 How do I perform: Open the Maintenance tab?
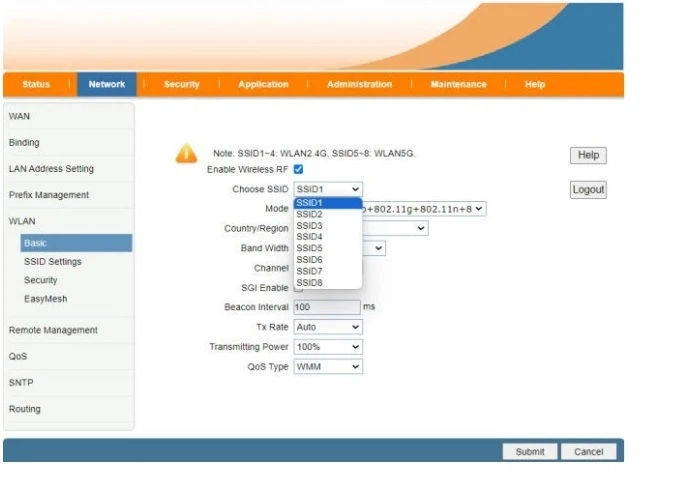(x=458, y=85)
